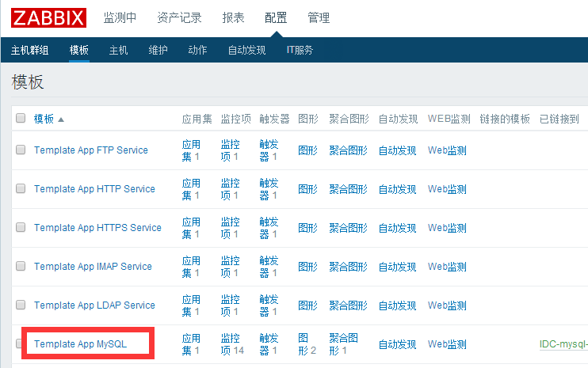Open 图形 for FTP Service row
The image size is (588, 368).
308,150
